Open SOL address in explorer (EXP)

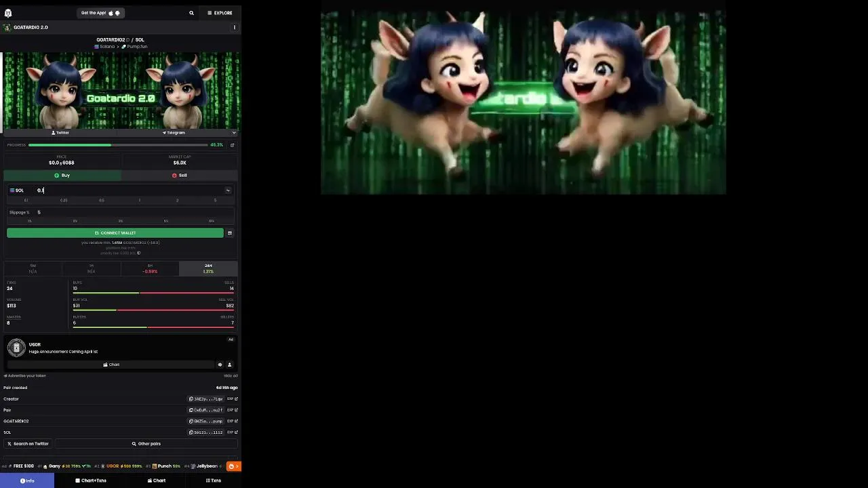pos(232,432)
